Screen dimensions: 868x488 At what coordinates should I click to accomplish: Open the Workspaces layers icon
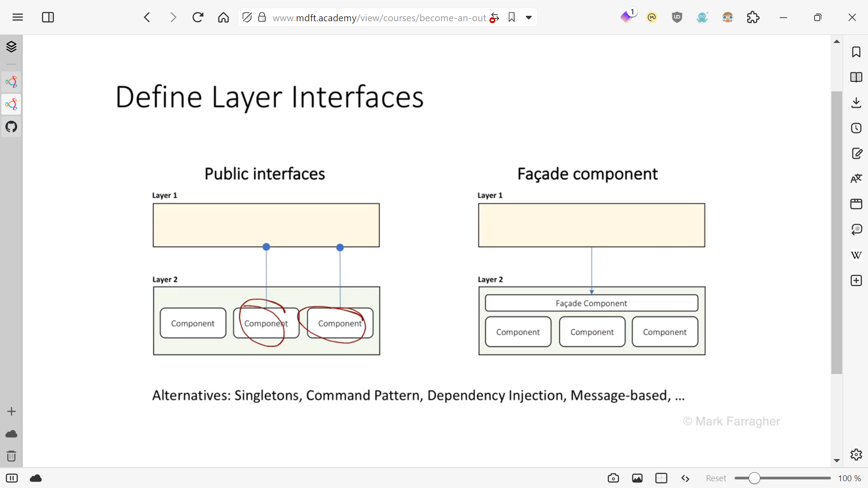(x=11, y=47)
